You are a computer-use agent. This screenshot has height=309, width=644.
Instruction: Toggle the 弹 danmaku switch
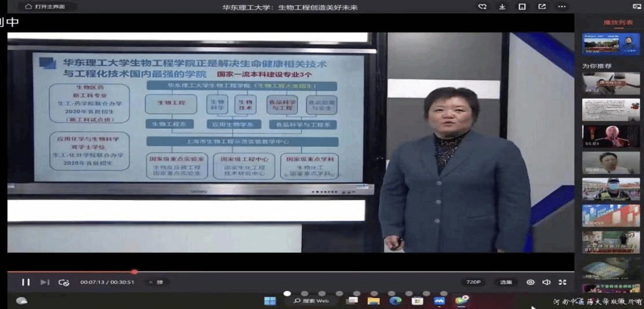tap(156, 282)
